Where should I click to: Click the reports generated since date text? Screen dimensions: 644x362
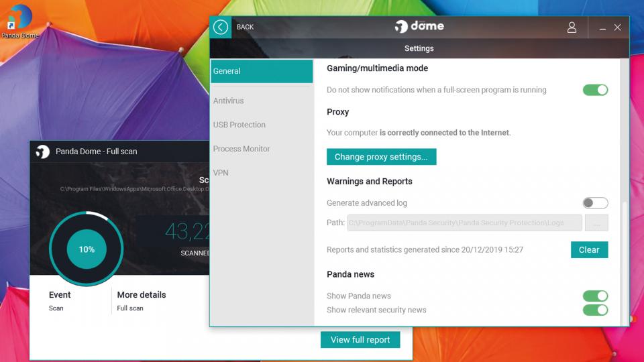[425, 249]
